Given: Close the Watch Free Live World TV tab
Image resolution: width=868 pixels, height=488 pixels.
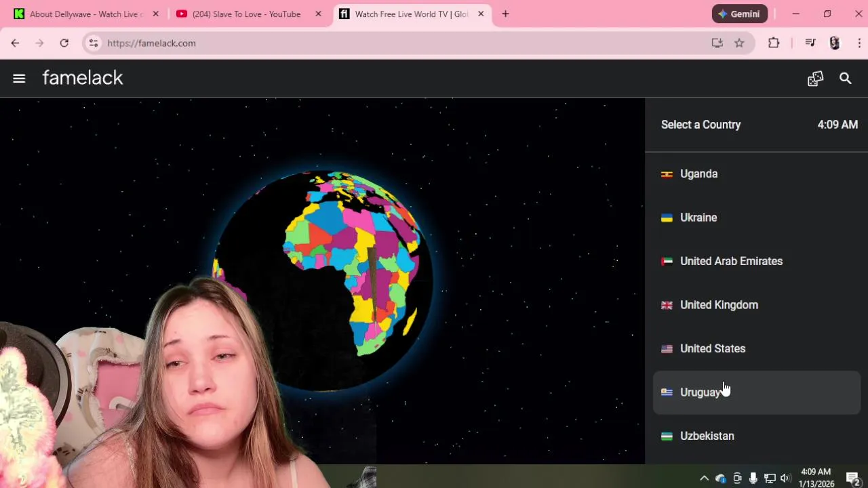Looking at the screenshot, I should click(x=481, y=14).
